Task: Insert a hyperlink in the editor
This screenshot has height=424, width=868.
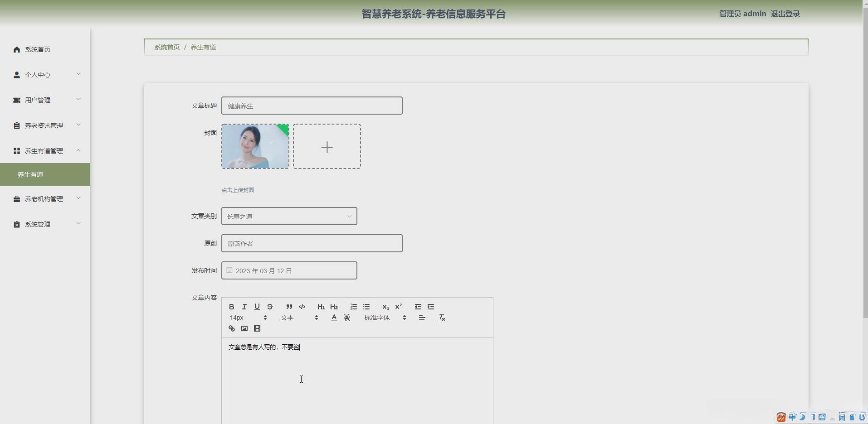Action: [231, 328]
